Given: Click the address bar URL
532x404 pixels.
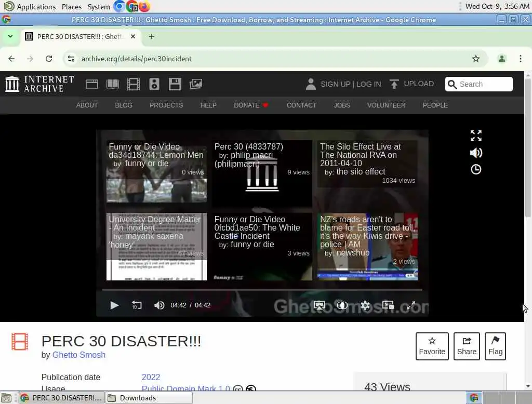Looking at the screenshot, I should (x=137, y=59).
